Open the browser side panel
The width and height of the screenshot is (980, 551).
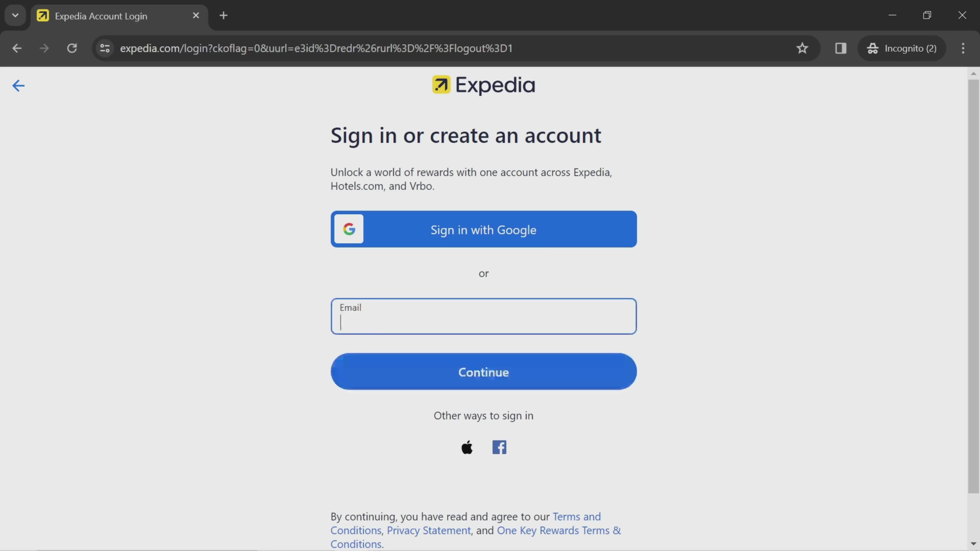click(x=840, y=48)
